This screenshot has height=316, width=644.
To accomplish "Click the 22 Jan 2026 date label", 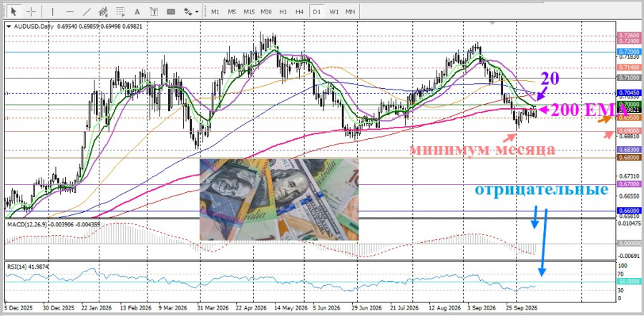I will [x=98, y=307].
